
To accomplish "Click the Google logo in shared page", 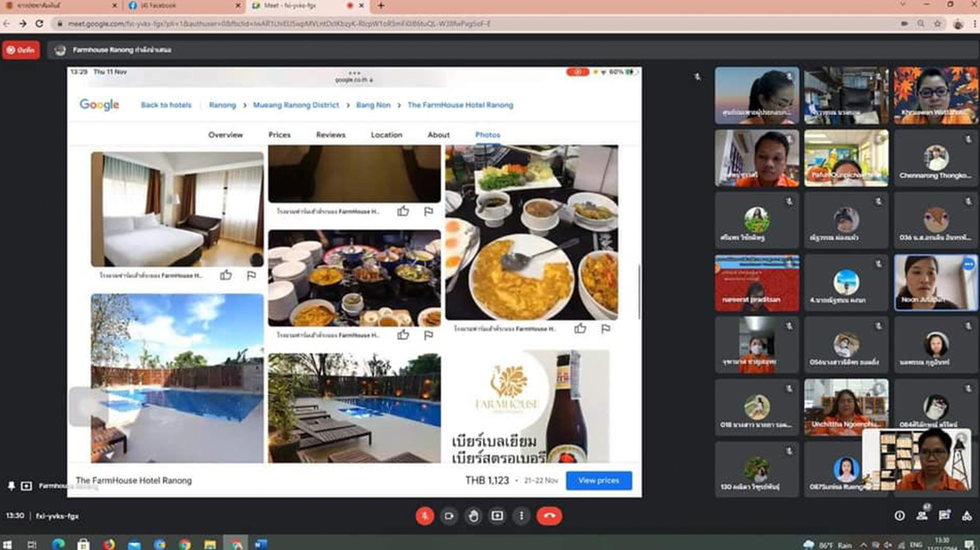I will click(x=100, y=105).
